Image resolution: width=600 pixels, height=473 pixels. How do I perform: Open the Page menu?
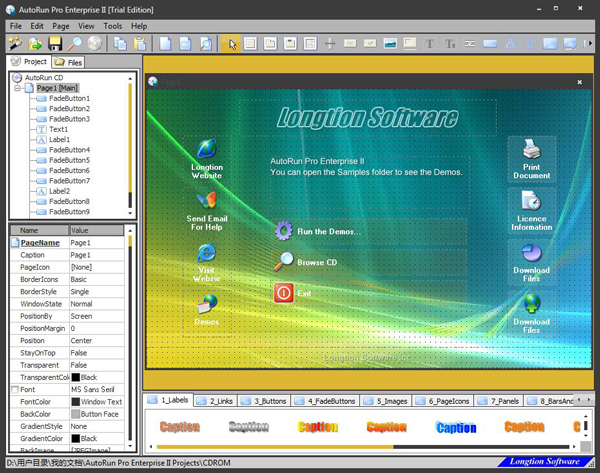coord(61,26)
